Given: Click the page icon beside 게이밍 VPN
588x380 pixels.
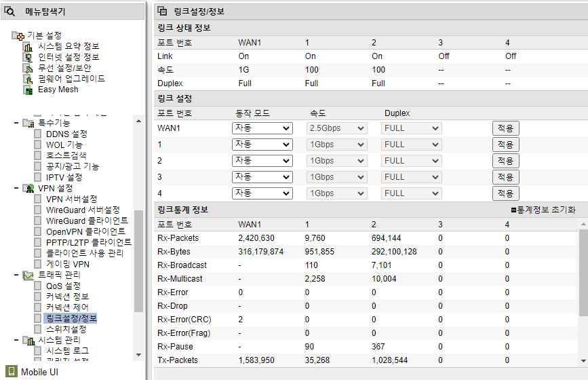Looking at the screenshot, I should [x=37, y=264].
